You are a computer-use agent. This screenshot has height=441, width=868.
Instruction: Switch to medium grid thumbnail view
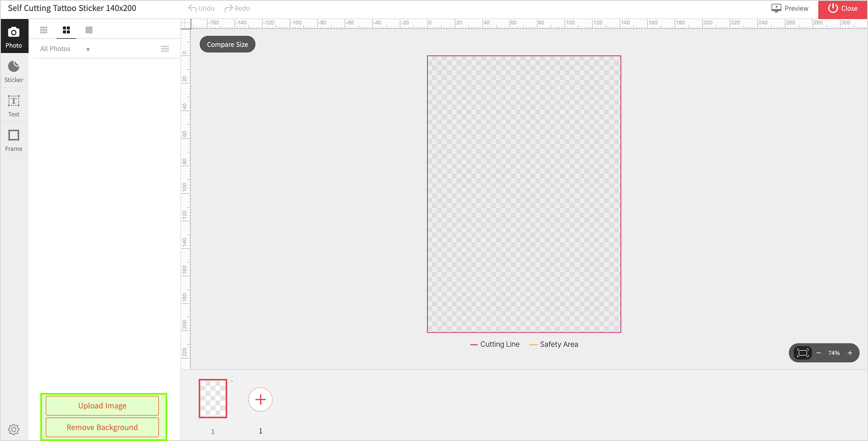(66, 30)
